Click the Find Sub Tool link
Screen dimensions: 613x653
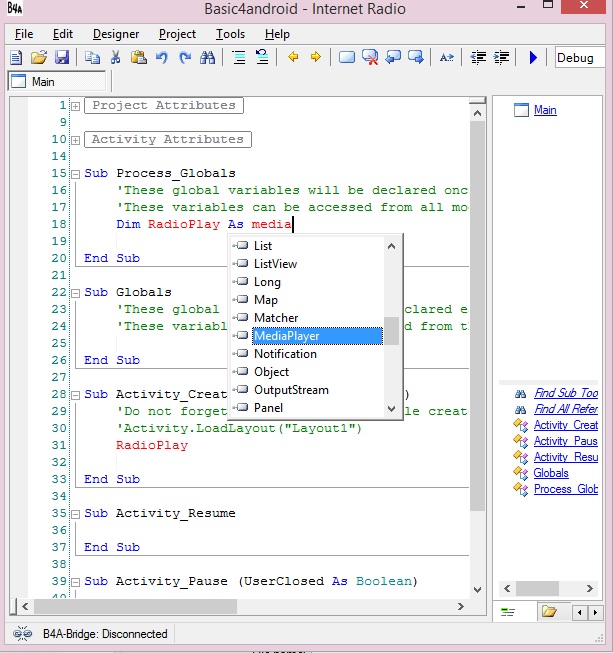click(x=565, y=394)
